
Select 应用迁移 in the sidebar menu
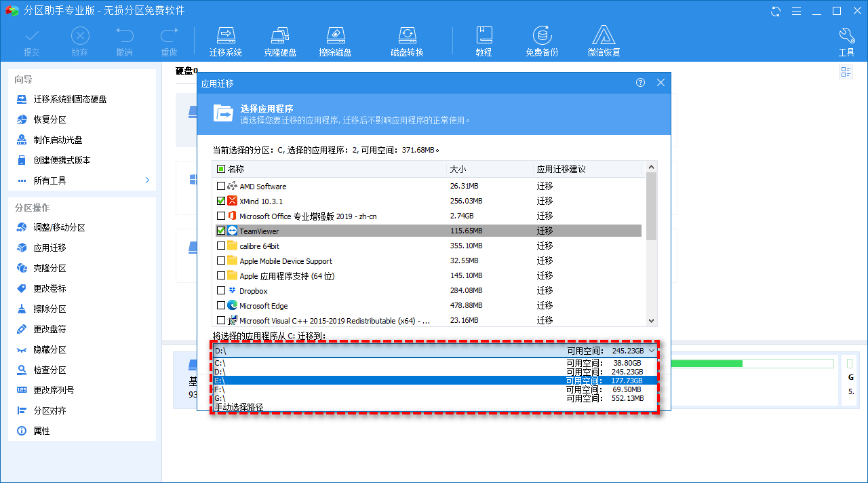coord(50,248)
